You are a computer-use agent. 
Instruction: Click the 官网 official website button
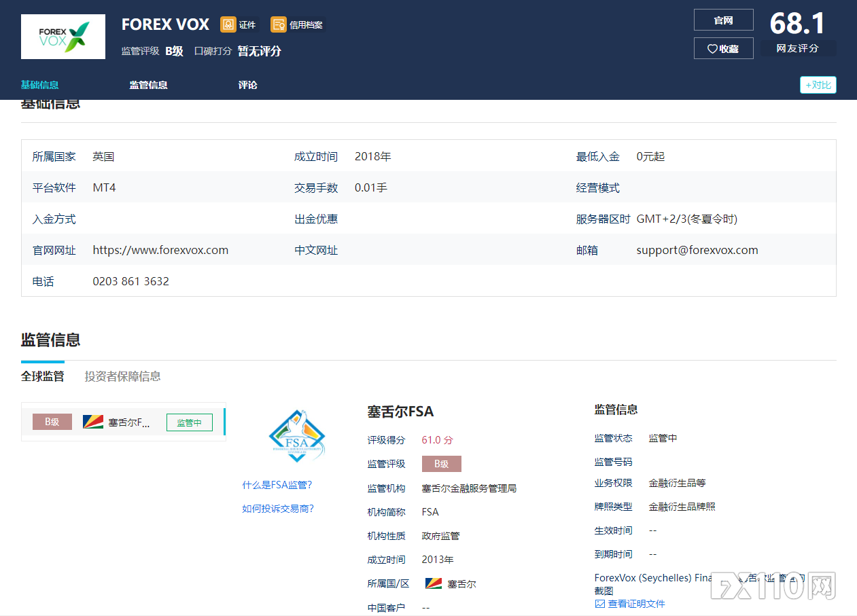click(x=723, y=20)
